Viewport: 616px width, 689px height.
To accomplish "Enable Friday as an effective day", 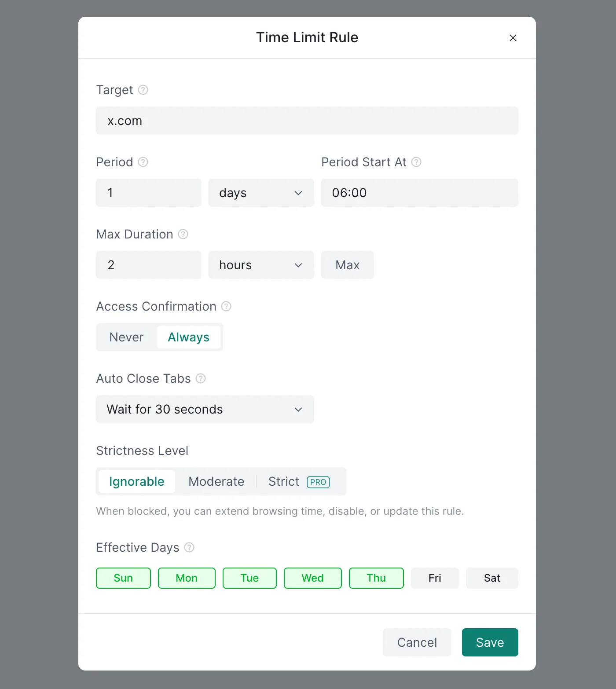I will tap(435, 578).
